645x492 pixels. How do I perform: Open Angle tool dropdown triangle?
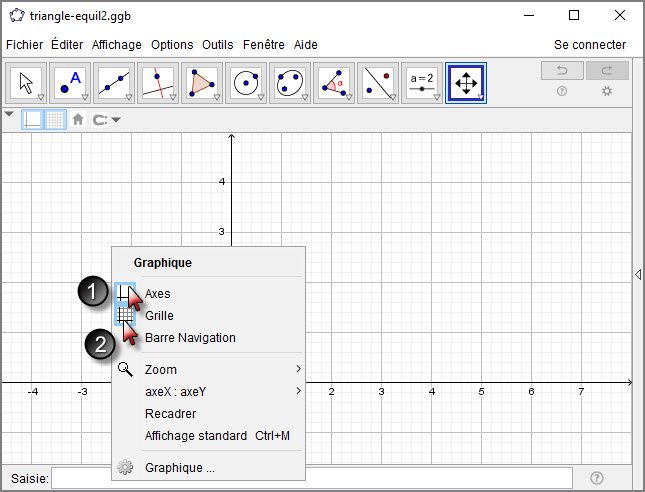pyautogui.click(x=349, y=97)
